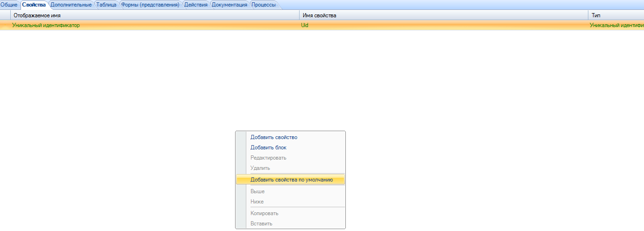Select the Uid property name cell
Screen dimensions: 644x231
[x=444, y=25]
